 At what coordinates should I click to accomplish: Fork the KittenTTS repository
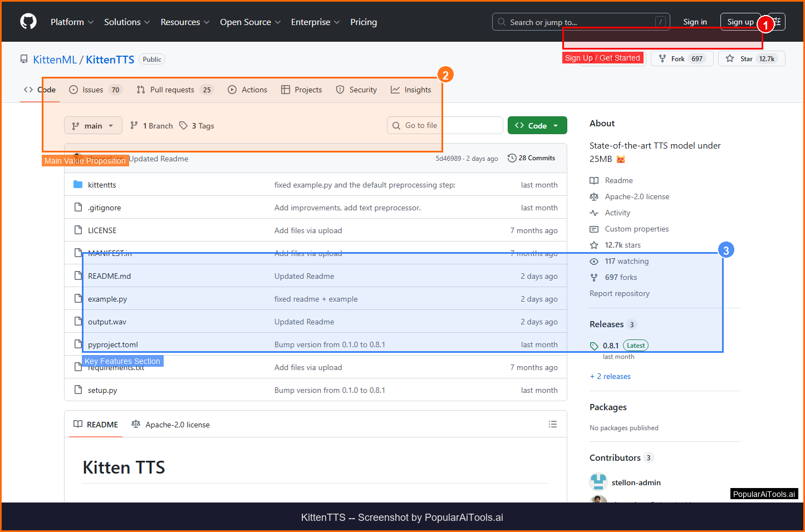click(681, 58)
